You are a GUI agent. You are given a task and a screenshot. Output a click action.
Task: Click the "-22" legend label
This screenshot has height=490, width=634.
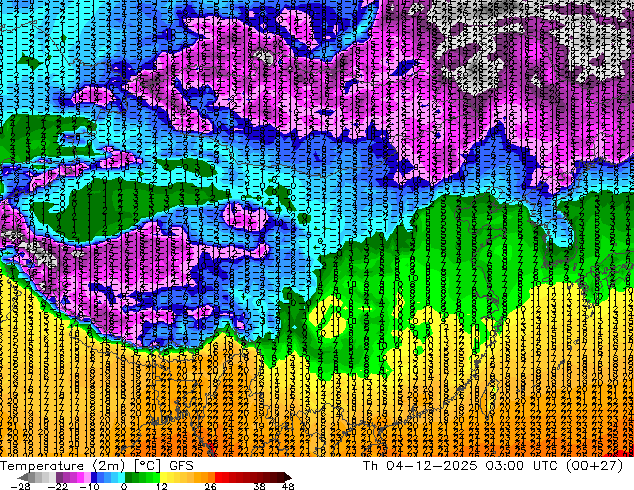(x=58, y=486)
